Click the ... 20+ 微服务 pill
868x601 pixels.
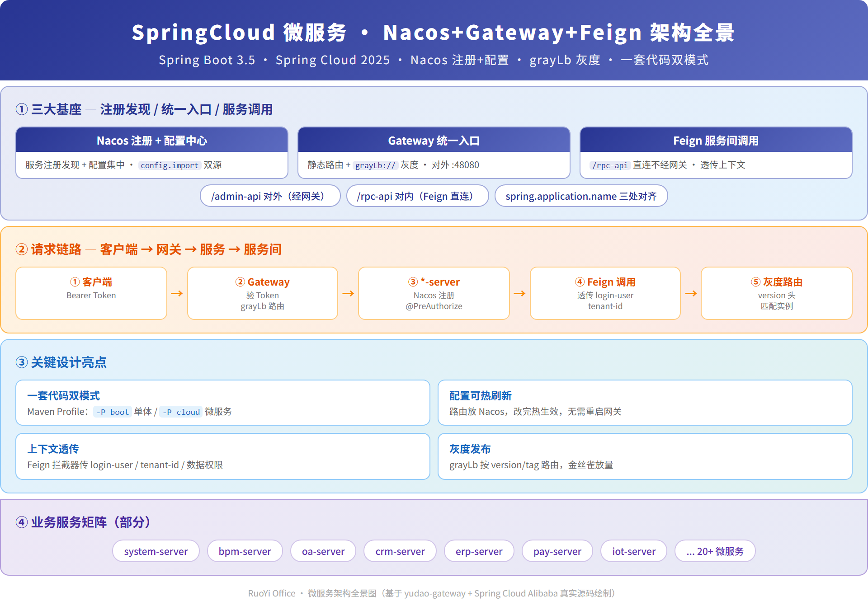coord(715,551)
